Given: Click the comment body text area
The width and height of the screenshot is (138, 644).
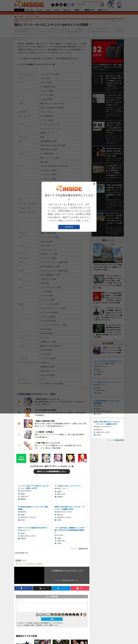Looking at the screenshot, I should coord(52,608).
